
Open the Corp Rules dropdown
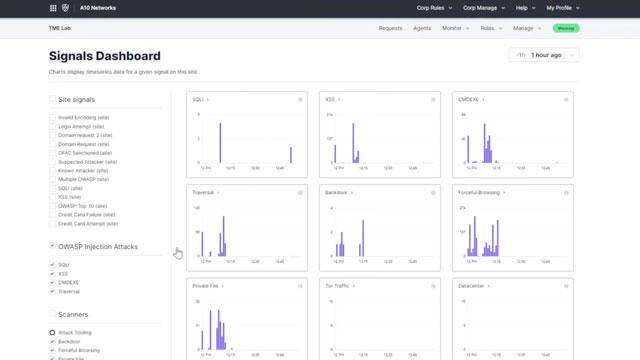[434, 8]
